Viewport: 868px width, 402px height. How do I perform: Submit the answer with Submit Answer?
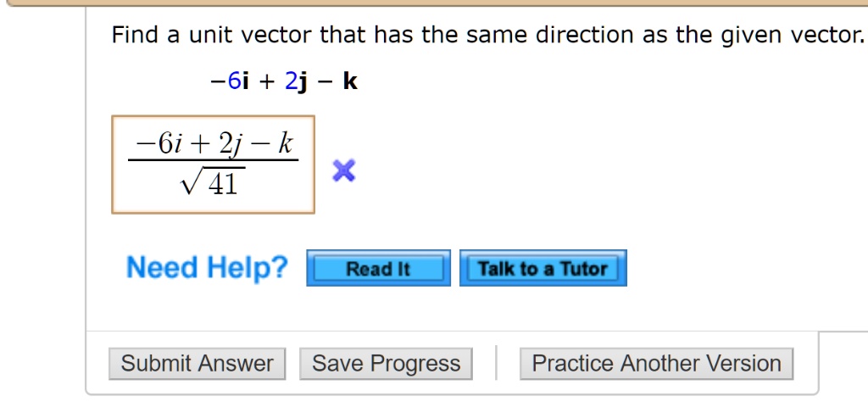point(197,364)
